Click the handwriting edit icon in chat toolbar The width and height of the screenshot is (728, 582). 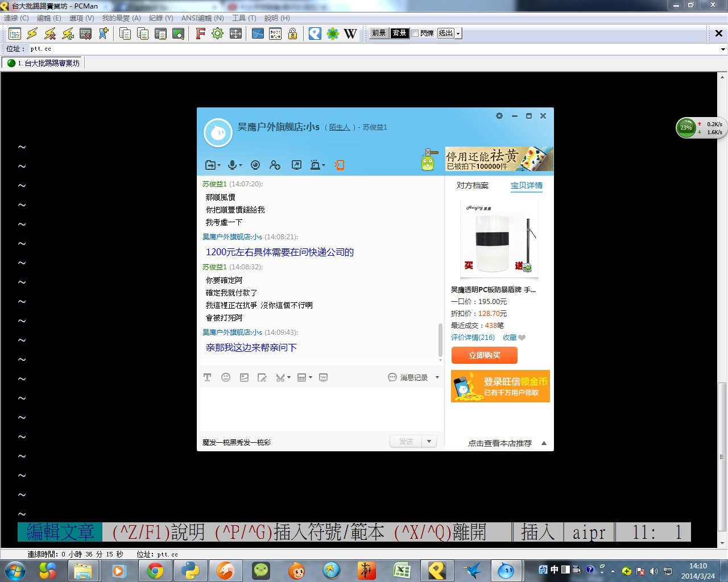coord(262,377)
